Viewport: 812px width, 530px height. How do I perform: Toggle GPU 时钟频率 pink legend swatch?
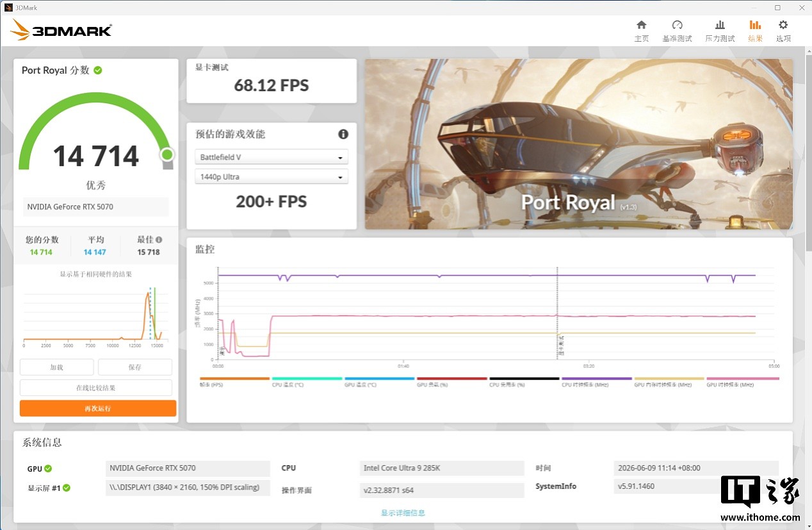pos(743,379)
